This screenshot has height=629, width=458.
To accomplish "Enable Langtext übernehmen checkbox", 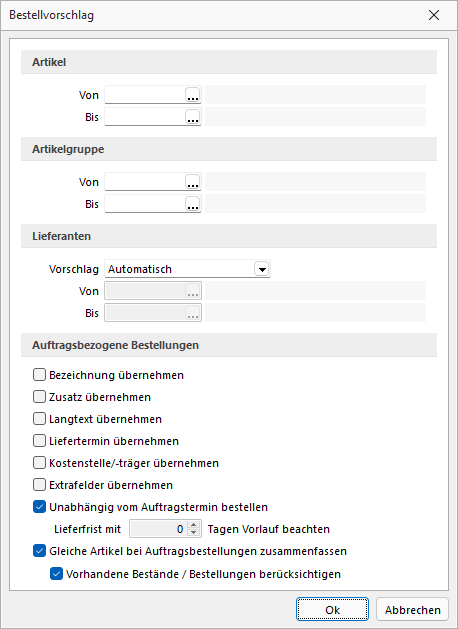I will tap(39, 419).
